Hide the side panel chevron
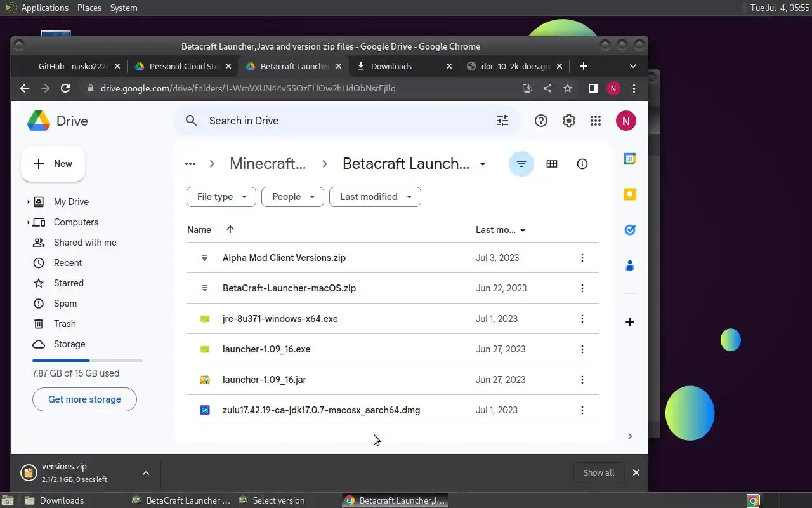 (x=630, y=436)
